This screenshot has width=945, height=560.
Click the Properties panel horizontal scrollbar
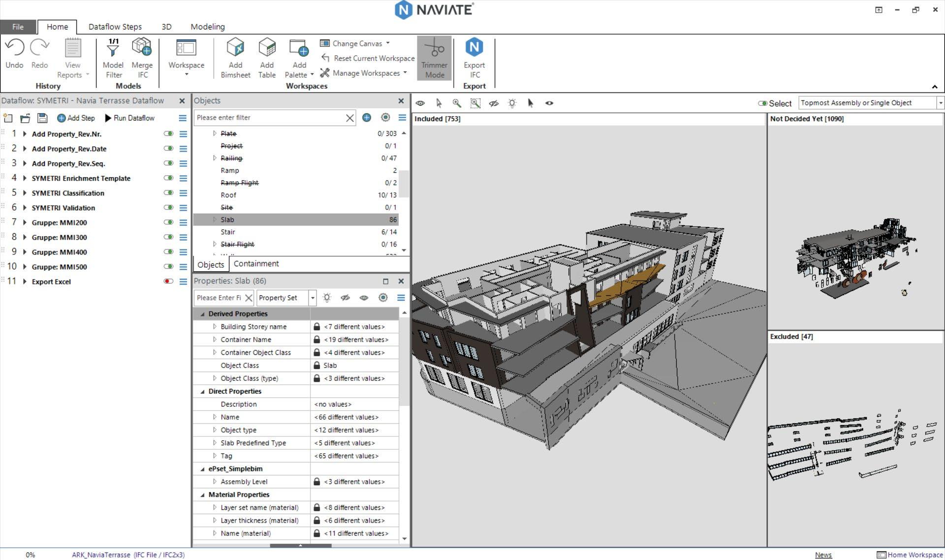300,545
